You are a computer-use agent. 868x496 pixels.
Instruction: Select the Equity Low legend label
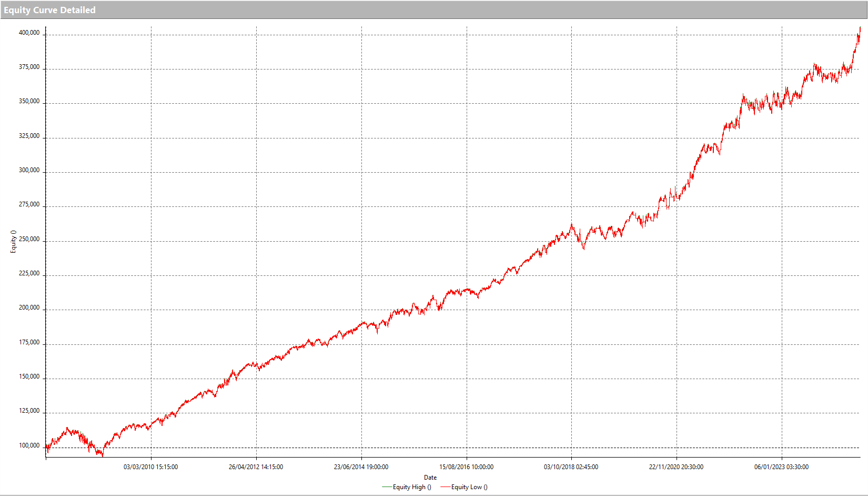point(469,487)
